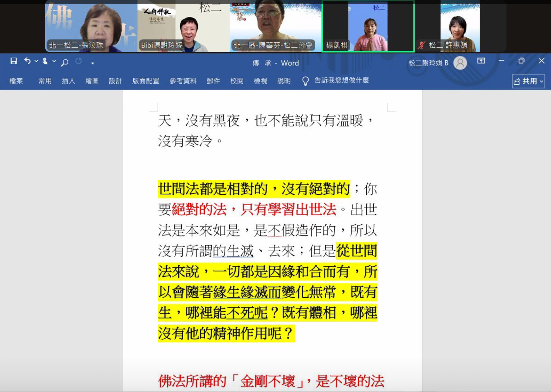Click the Save icon in the quick access toolbar
Image resolution: width=551 pixels, height=392 pixels.
pos(14,61)
